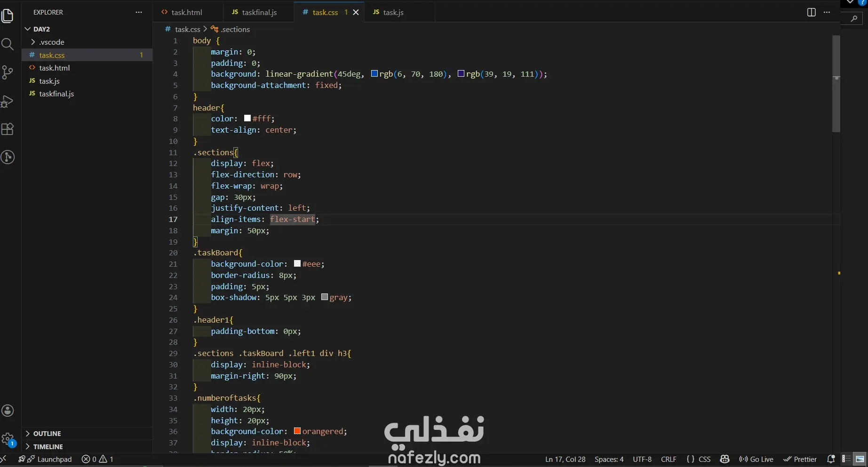Open the rgb(6, 70, 180) color swatch
The width and height of the screenshot is (868, 467).
point(374,73)
